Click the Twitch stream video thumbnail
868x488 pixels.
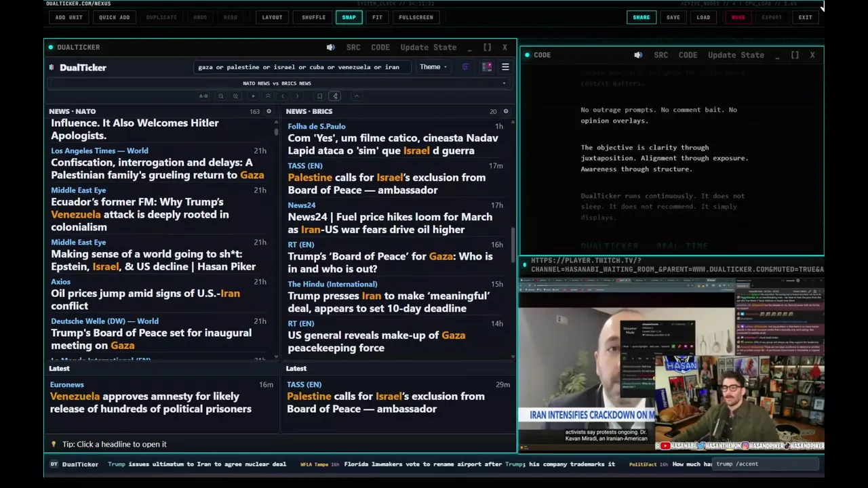(x=671, y=364)
